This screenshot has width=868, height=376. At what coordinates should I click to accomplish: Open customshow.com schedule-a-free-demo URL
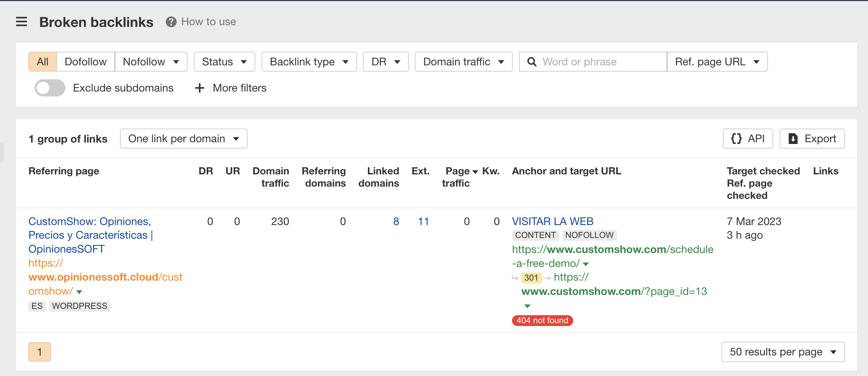point(612,256)
